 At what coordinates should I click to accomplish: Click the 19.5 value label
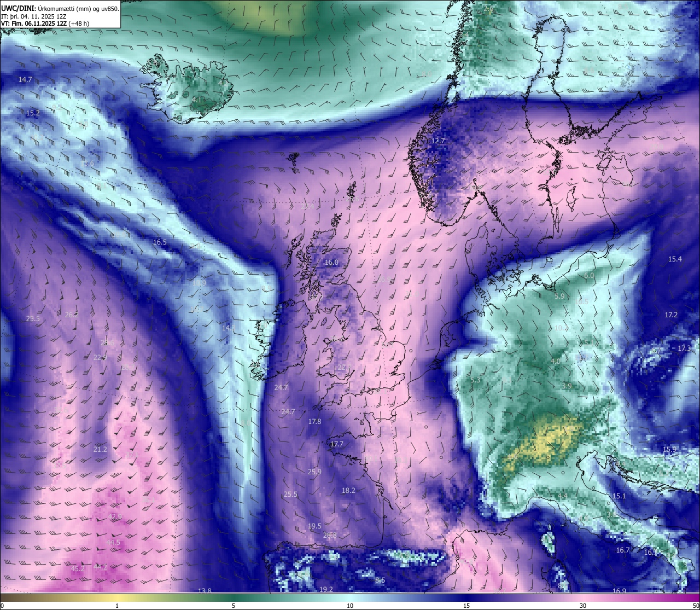point(314,526)
